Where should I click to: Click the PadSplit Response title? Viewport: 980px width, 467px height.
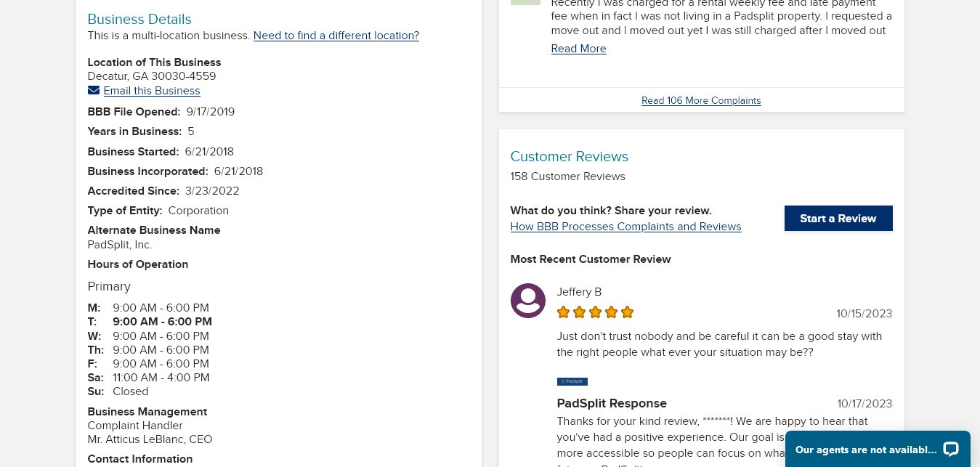(612, 403)
